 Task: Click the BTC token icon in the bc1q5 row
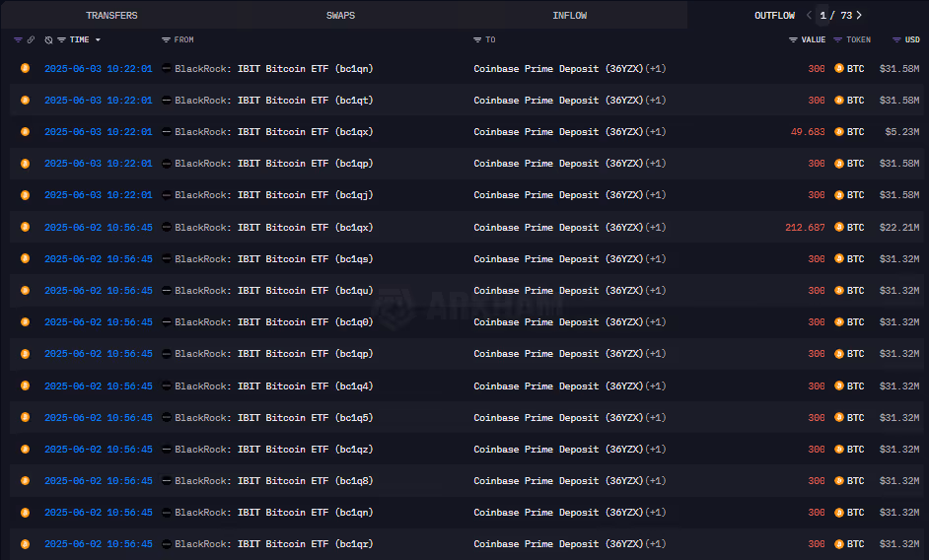pyautogui.click(x=839, y=417)
